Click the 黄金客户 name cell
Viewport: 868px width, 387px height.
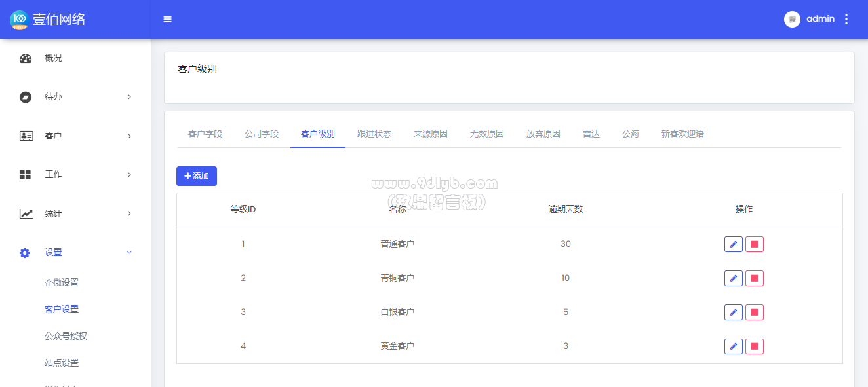pos(397,346)
